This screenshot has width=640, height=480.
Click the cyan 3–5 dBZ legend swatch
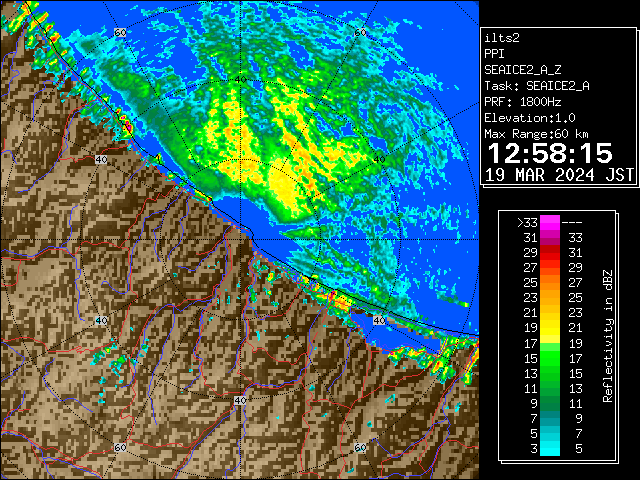point(550,448)
